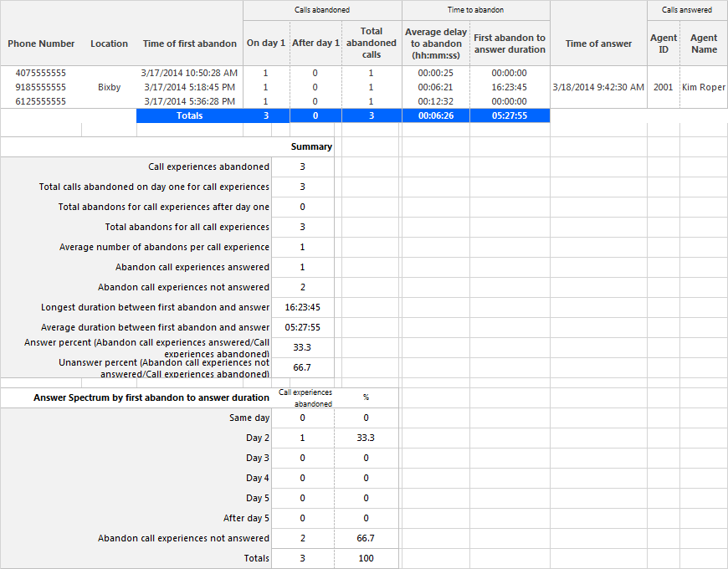Image resolution: width=728 pixels, height=569 pixels.
Task: Click agent ID 2001
Action: click(x=663, y=87)
